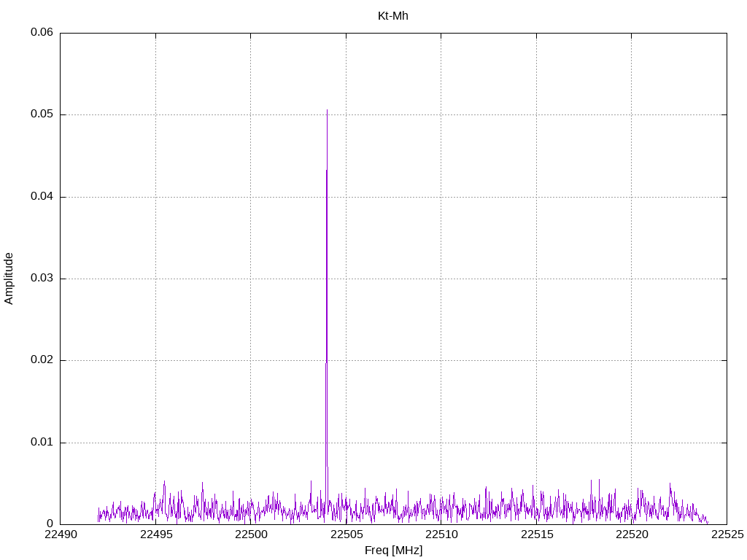This screenshot has width=747, height=560.
Task: Click the 22500 x-axis tick label
Action: pyautogui.click(x=251, y=534)
